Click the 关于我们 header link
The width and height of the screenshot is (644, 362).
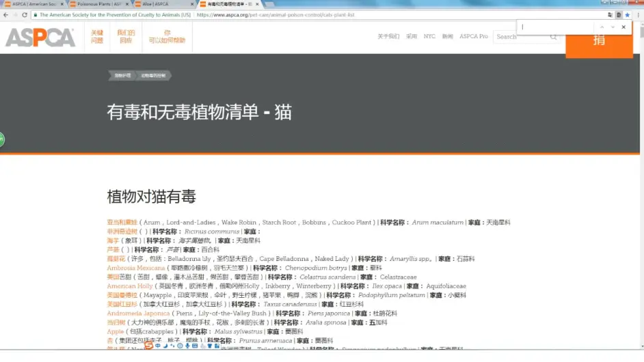pos(388,36)
